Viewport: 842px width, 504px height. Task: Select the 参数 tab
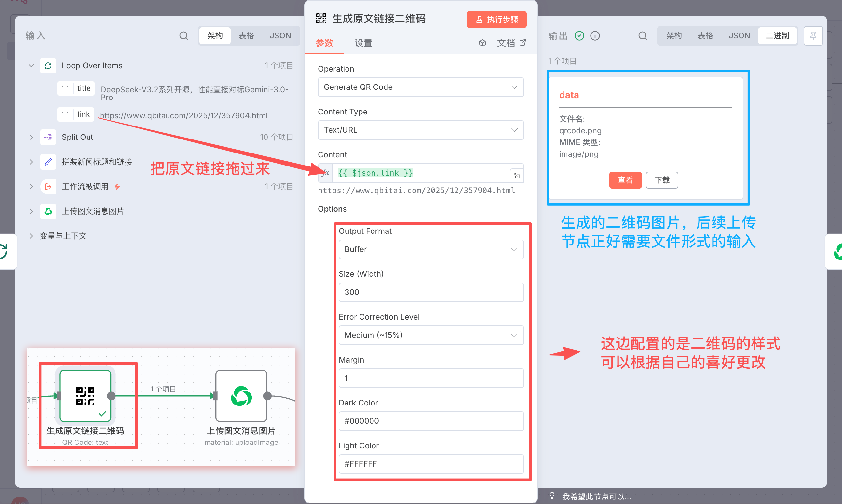324,43
